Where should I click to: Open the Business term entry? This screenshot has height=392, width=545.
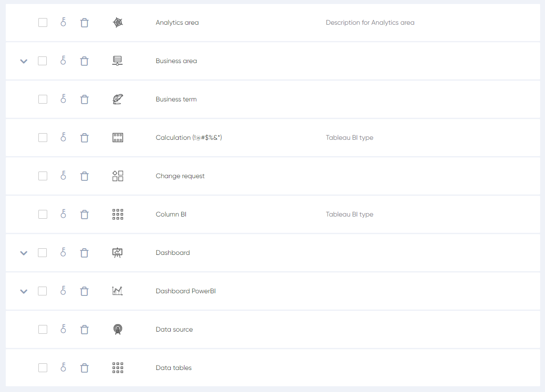[176, 99]
